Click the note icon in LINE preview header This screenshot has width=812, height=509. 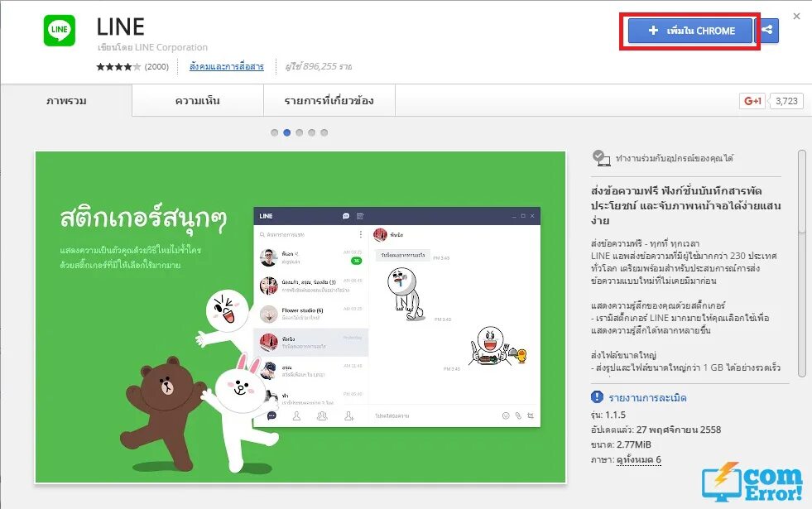[360, 216]
